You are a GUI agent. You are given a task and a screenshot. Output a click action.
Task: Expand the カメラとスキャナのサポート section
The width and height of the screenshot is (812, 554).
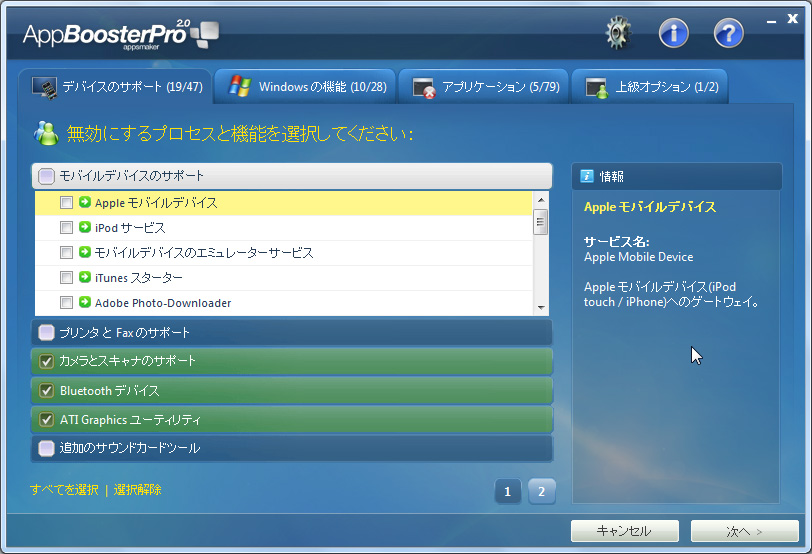(x=292, y=361)
